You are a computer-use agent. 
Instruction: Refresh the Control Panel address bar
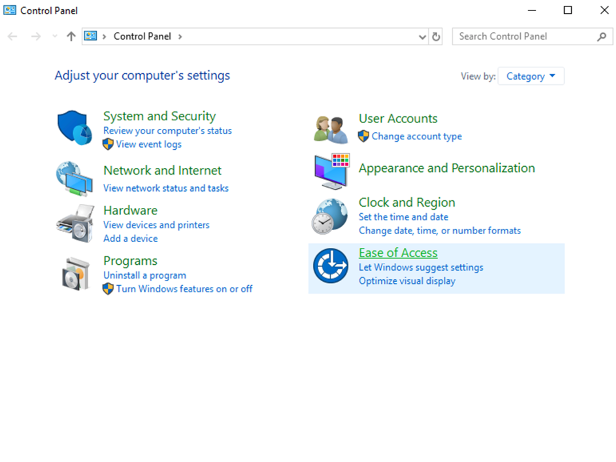[436, 37]
